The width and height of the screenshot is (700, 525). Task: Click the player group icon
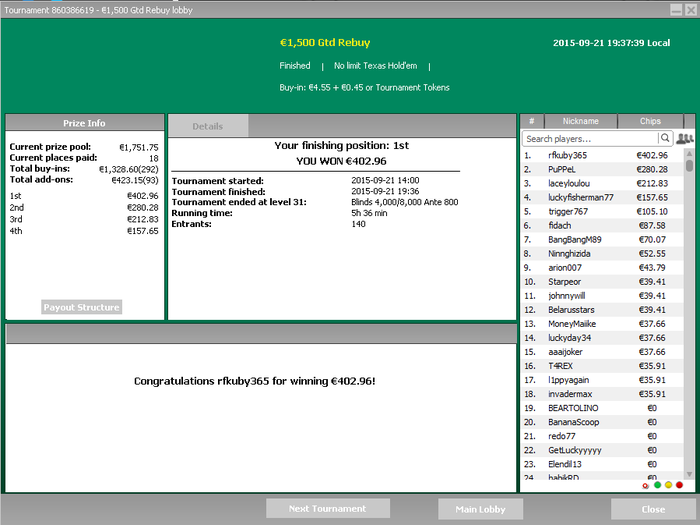point(685,139)
